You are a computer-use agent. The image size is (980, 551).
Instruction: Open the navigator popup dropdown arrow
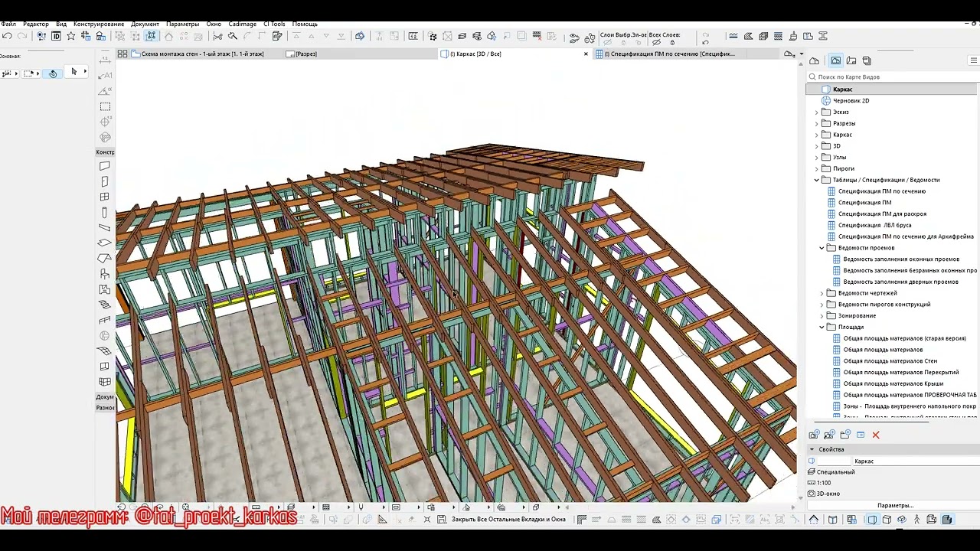802,54
